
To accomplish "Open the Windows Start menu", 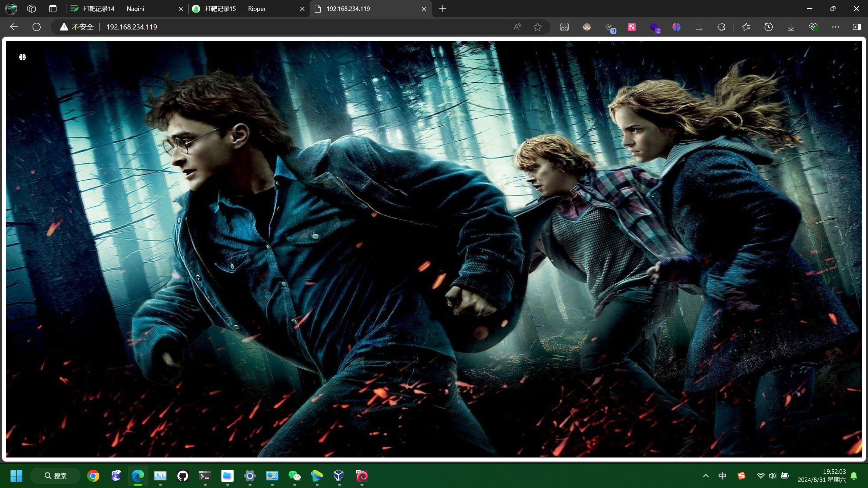I will click(x=16, y=476).
